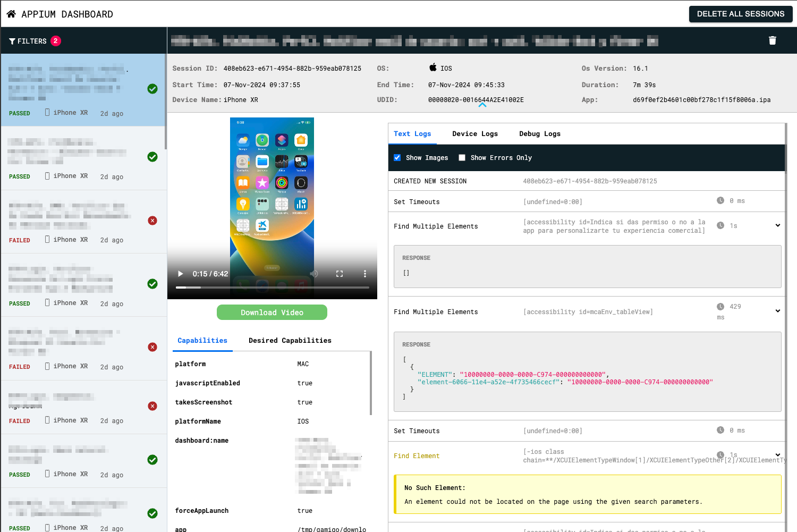Open the Filters funnel icon
Viewport: 797px width, 532px height.
[x=12, y=41]
